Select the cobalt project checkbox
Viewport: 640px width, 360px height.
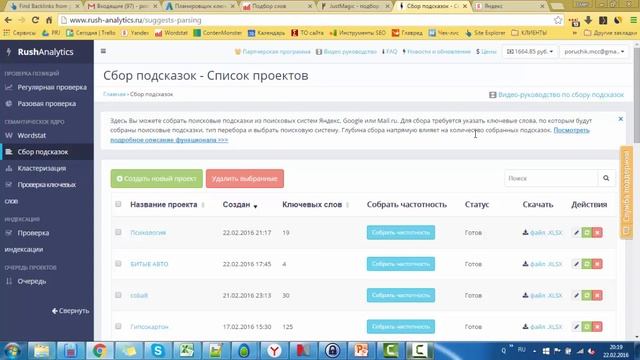coord(118,295)
